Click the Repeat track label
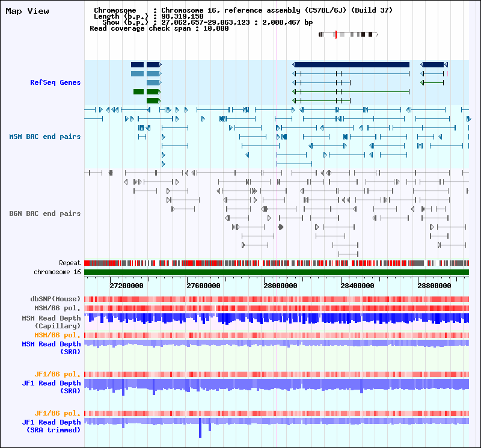 (70, 263)
